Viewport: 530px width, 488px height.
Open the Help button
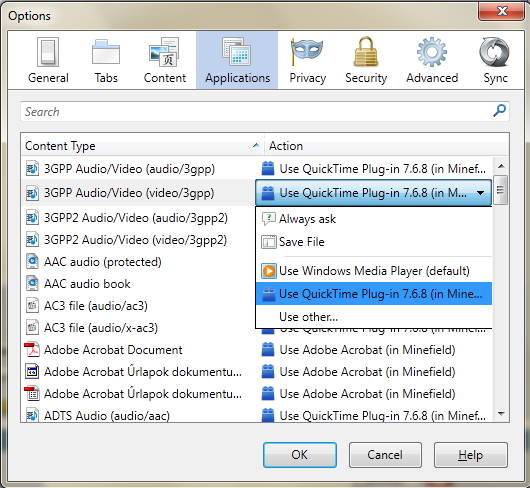click(471, 455)
